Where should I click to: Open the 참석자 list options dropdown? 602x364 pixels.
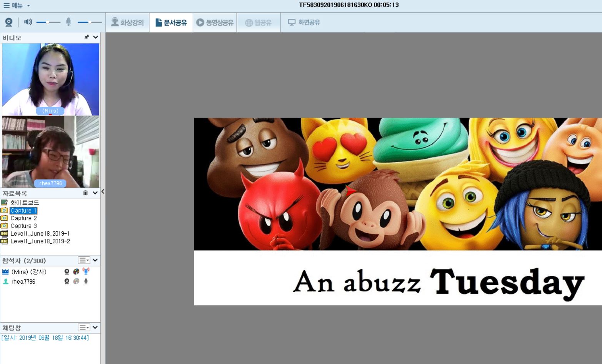pos(84,261)
